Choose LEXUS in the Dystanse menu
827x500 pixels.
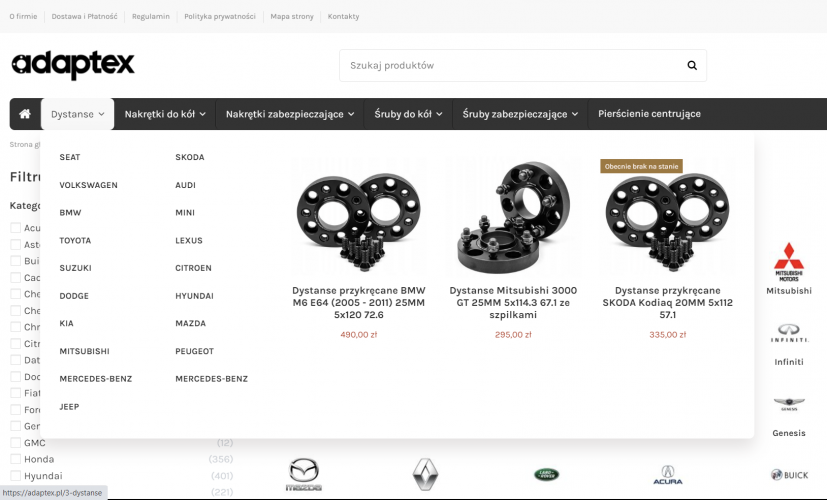[189, 241]
